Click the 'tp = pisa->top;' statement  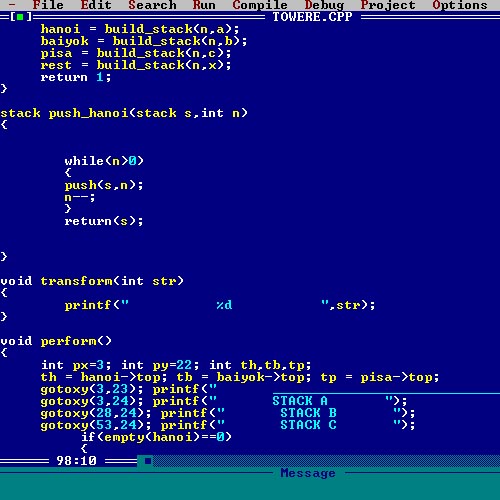click(x=380, y=377)
